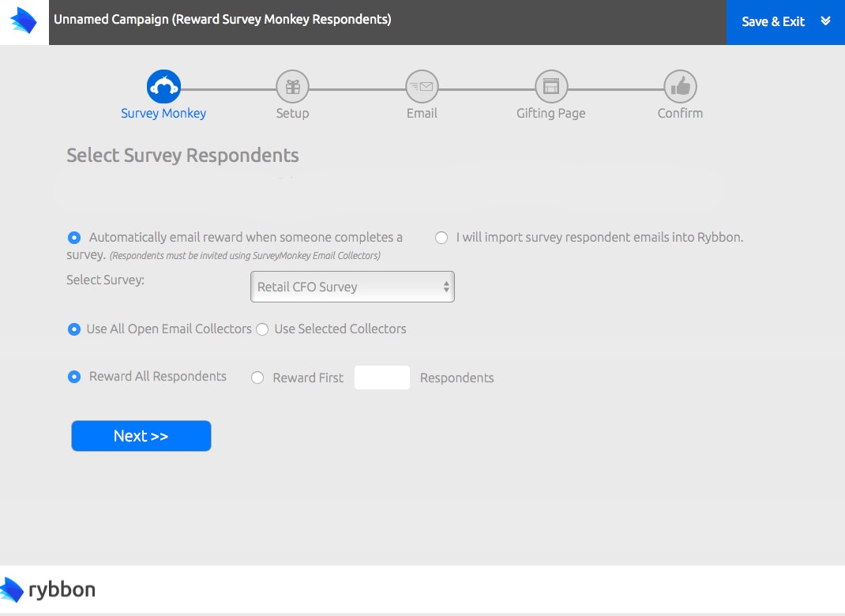Click the Email step label
Image resolution: width=845 pixels, height=616 pixels.
tap(422, 113)
